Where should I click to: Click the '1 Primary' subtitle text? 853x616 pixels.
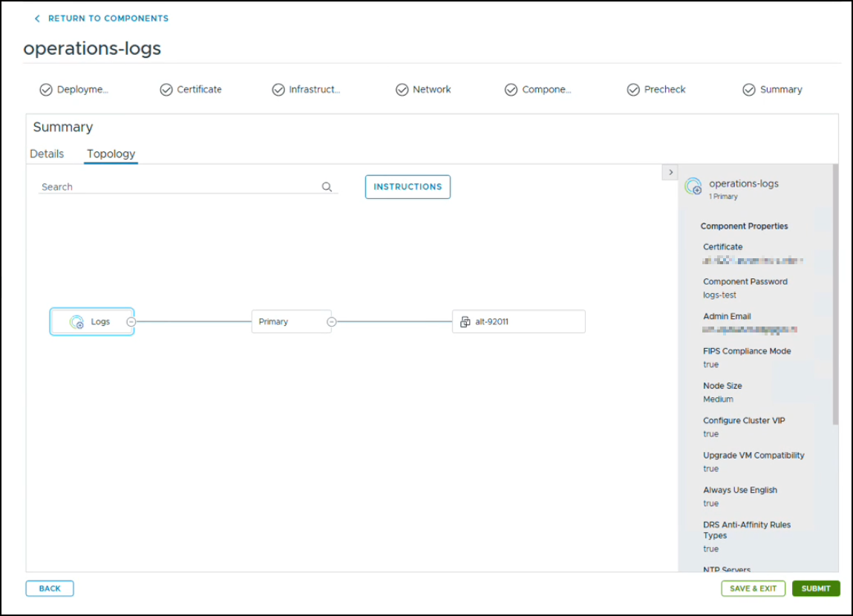(723, 196)
